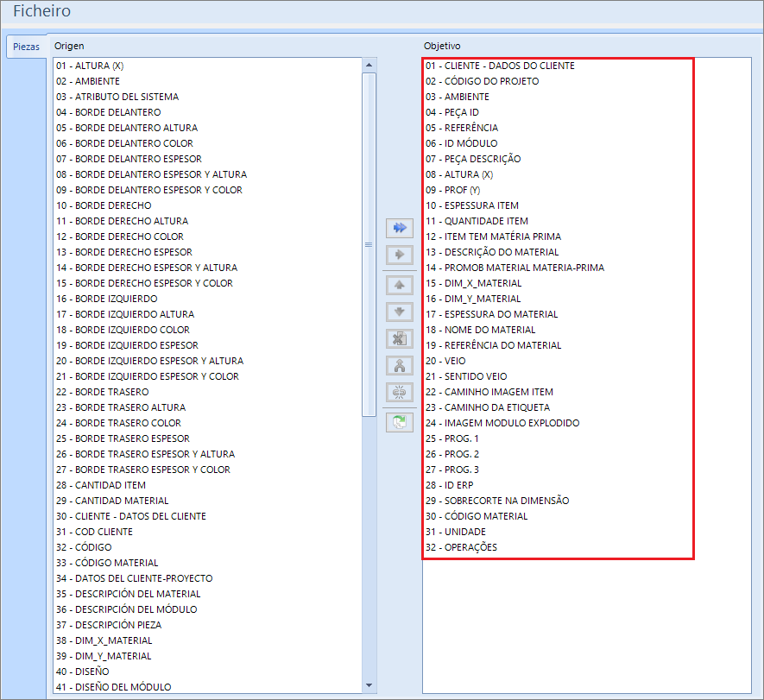764x700 pixels.
Task: Select '22 - CAMINHO IMAGEM ITEM'
Action: click(489, 392)
